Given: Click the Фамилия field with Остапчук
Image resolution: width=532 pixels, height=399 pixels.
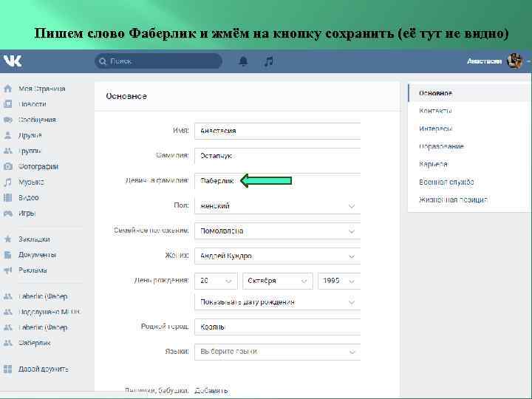Looking at the screenshot, I should click(x=278, y=156).
